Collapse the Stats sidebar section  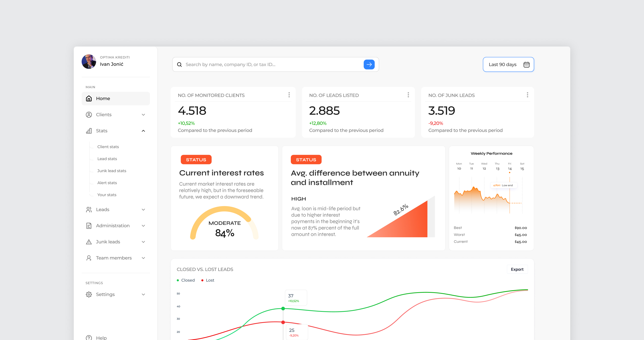pyautogui.click(x=143, y=131)
